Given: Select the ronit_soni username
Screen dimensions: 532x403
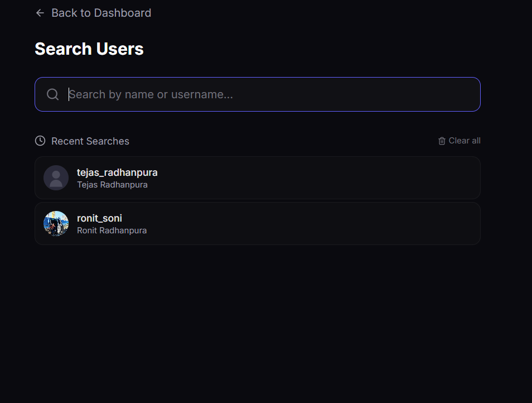Looking at the screenshot, I should click(x=99, y=218).
